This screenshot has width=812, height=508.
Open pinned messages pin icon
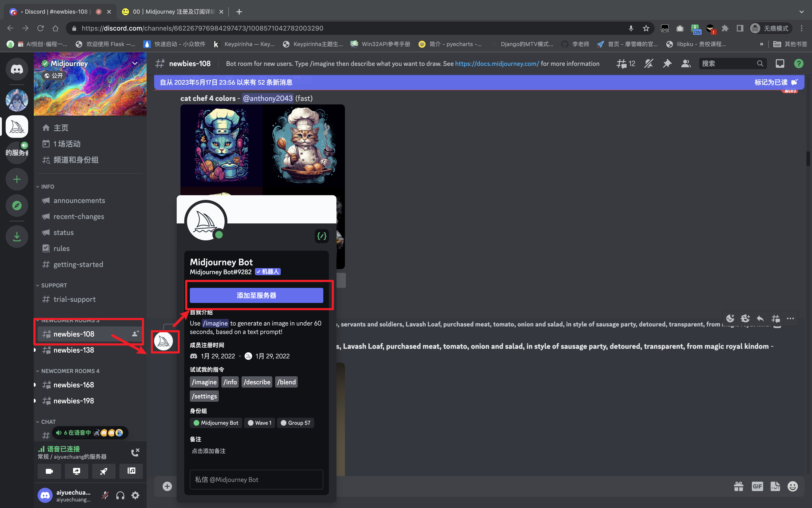pyautogui.click(x=667, y=63)
